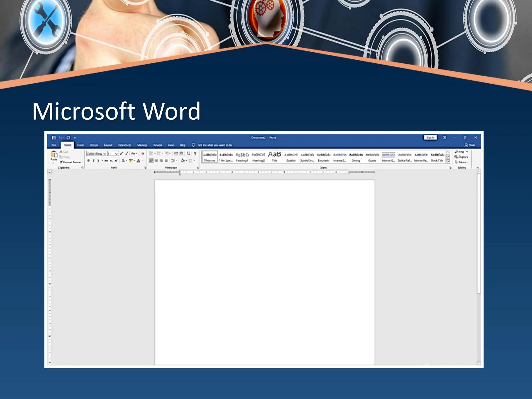The width and height of the screenshot is (532, 399).
Task: Click the Cut command
Action: (64, 152)
